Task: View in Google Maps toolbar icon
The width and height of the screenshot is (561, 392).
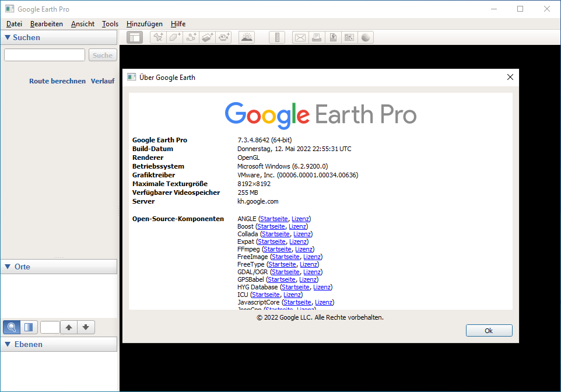Action: click(x=349, y=37)
